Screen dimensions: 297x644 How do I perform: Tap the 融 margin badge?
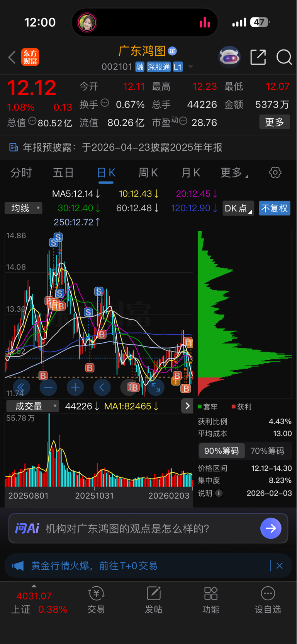tap(140, 67)
